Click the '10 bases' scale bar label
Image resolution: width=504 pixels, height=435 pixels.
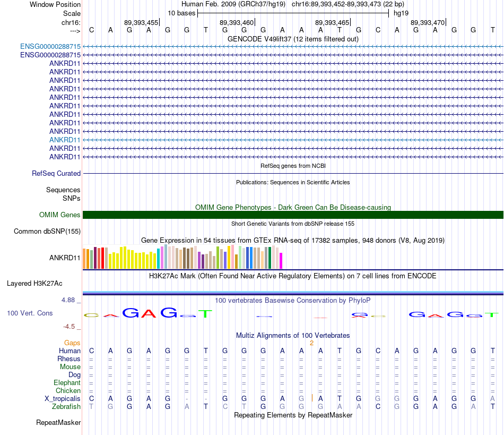pyautogui.click(x=181, y=13)
